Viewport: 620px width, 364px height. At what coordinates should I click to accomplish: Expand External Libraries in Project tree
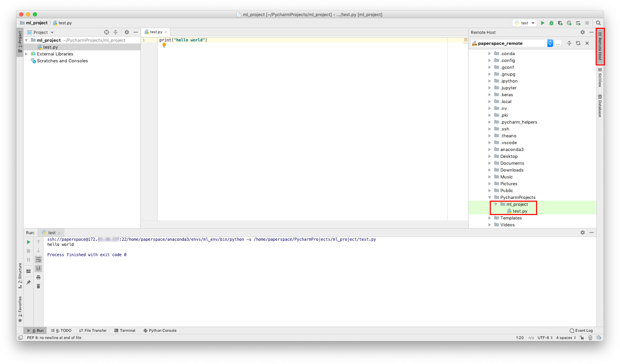point(26,54)
